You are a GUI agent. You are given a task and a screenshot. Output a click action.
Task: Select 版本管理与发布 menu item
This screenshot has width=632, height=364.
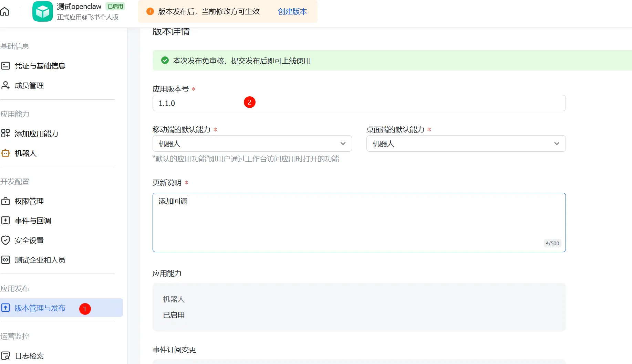[61, 308]
